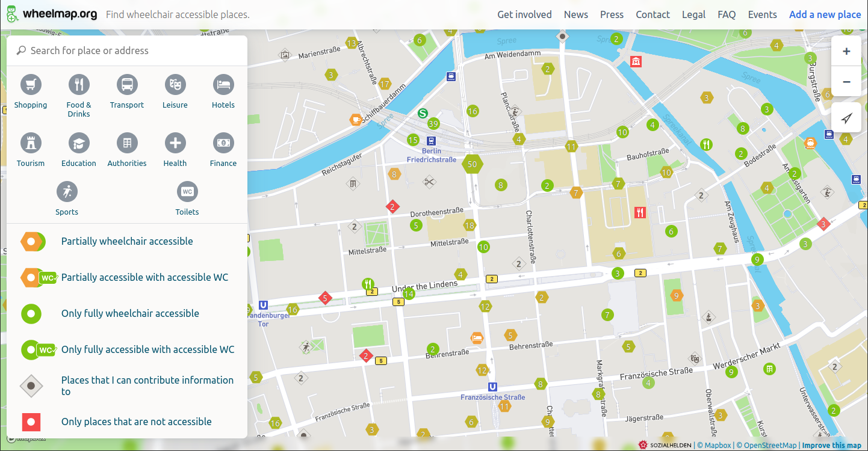Screen dimensions: 868x451
Task: Filter by Toilets category
Action: [187, 192]
